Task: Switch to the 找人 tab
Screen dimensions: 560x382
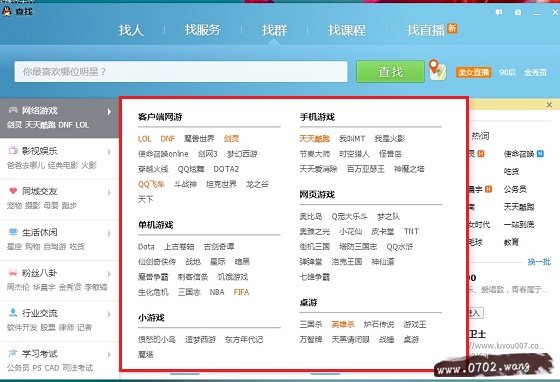Action: coord(131,30)
